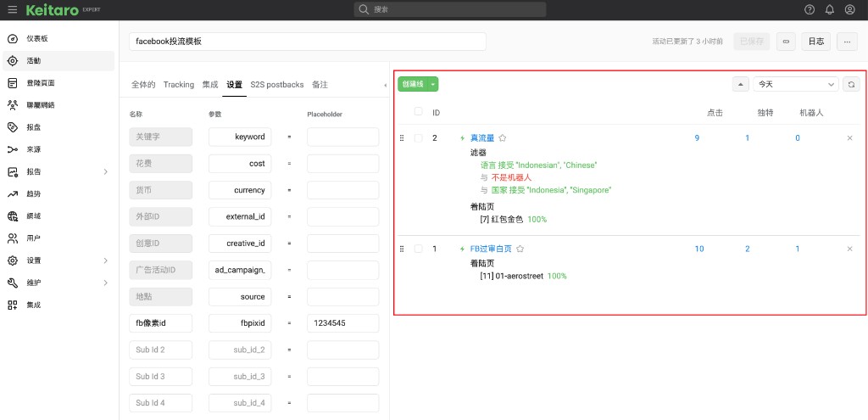Click the clicks count 9 link
This screenshot has width=868, height=420.
[x=697, y=138]
